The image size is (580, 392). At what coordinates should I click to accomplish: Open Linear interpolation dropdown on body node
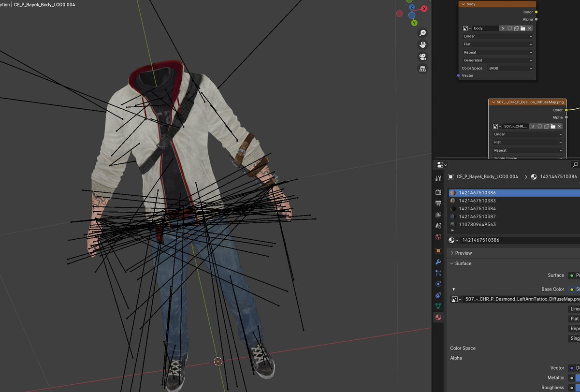(497, 36)
